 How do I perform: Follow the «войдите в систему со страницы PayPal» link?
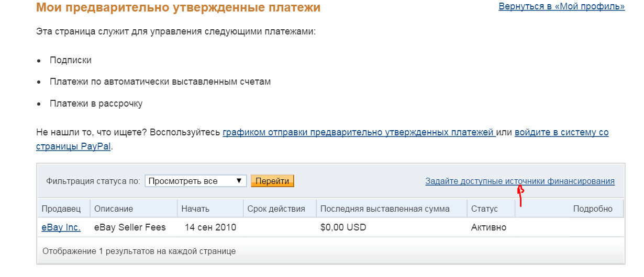[561, 132]
